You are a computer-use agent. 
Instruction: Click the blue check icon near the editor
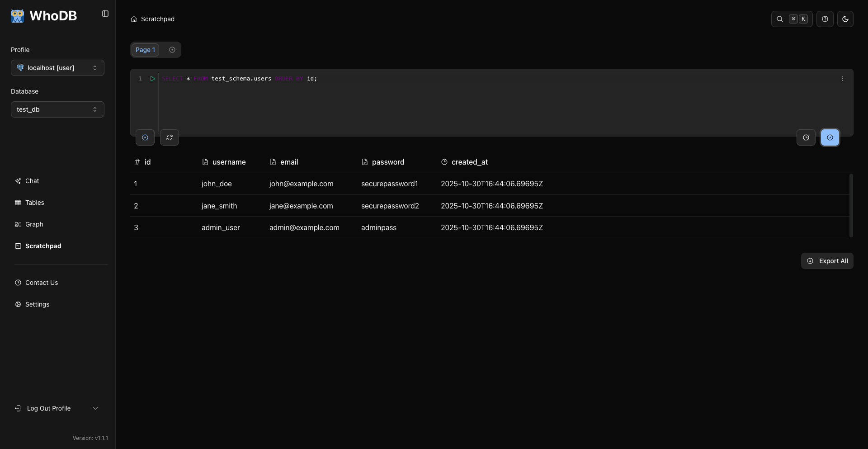click(830, 137)
